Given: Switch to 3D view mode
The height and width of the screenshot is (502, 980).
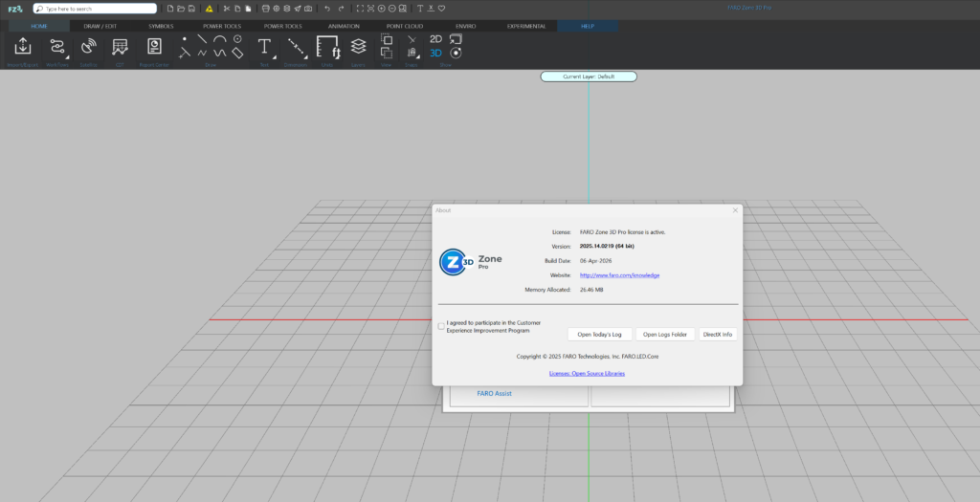Looking at the screenshot, I should (x=435, y=54).
